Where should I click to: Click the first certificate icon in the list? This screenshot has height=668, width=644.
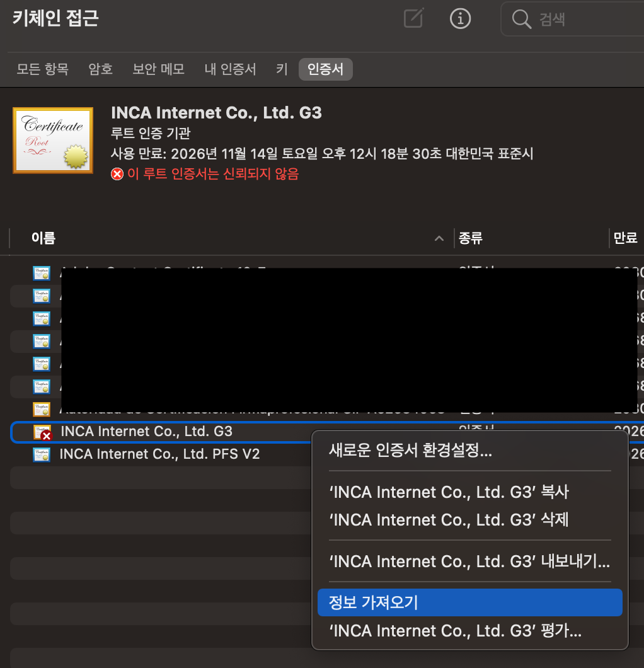(x=42, y=273)
